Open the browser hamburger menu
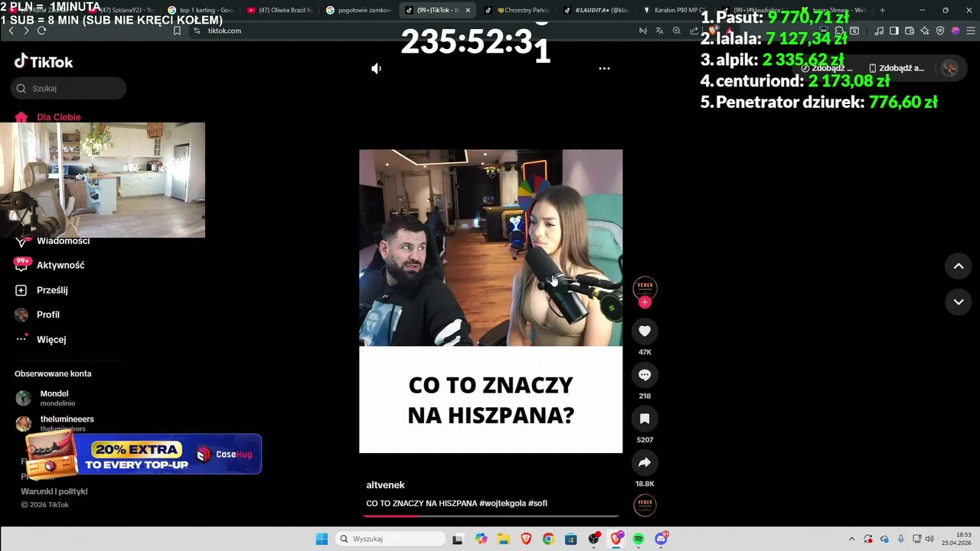 (x=969, y=31)
